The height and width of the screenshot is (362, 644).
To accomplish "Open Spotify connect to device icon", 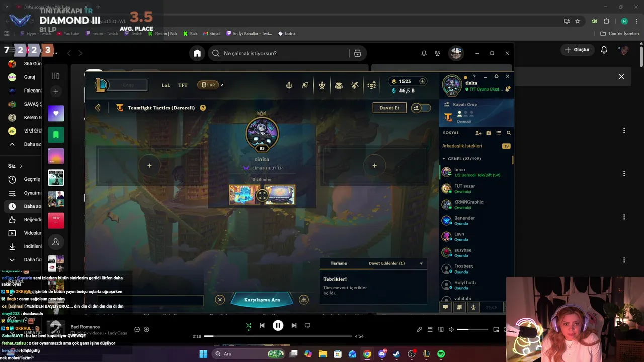I will [441, 330].
